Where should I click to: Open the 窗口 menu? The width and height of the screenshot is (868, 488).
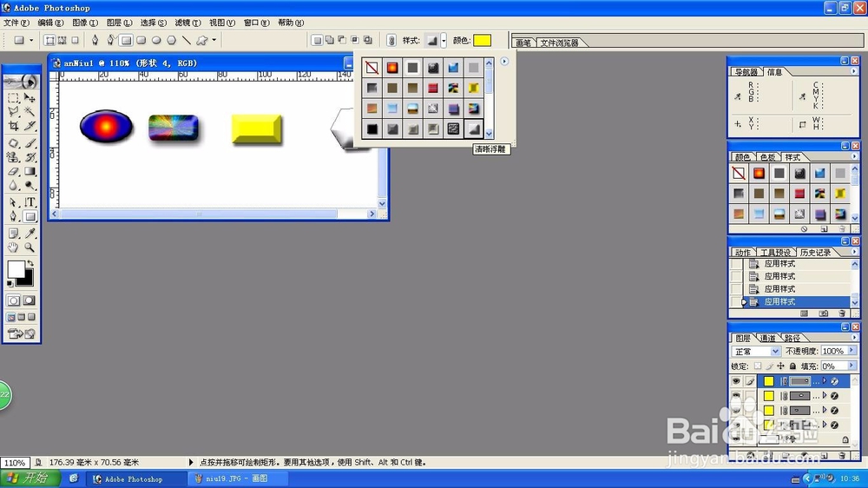(x=256, y=23)
